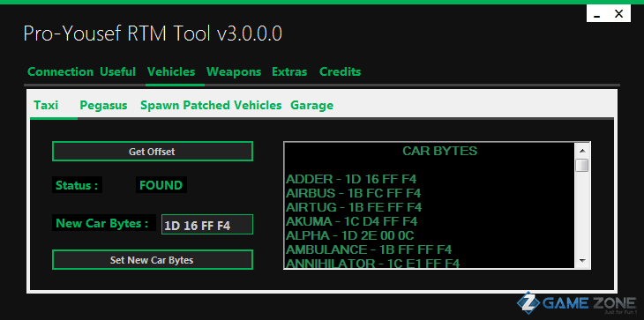Select the AIRBUS - 1B FC FF F4 line
Image resolution: width=644 pixels, height=320 pixels.
[x=353, y=193]
